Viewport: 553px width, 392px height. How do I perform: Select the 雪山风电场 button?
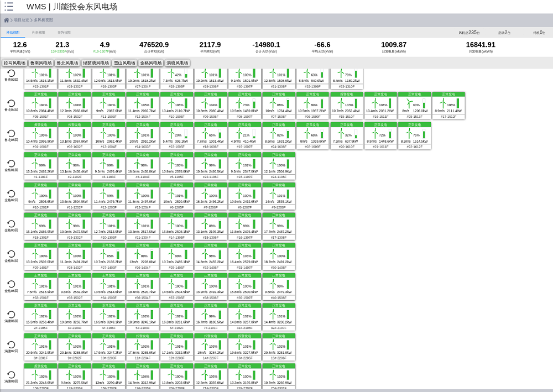[124, 63]
